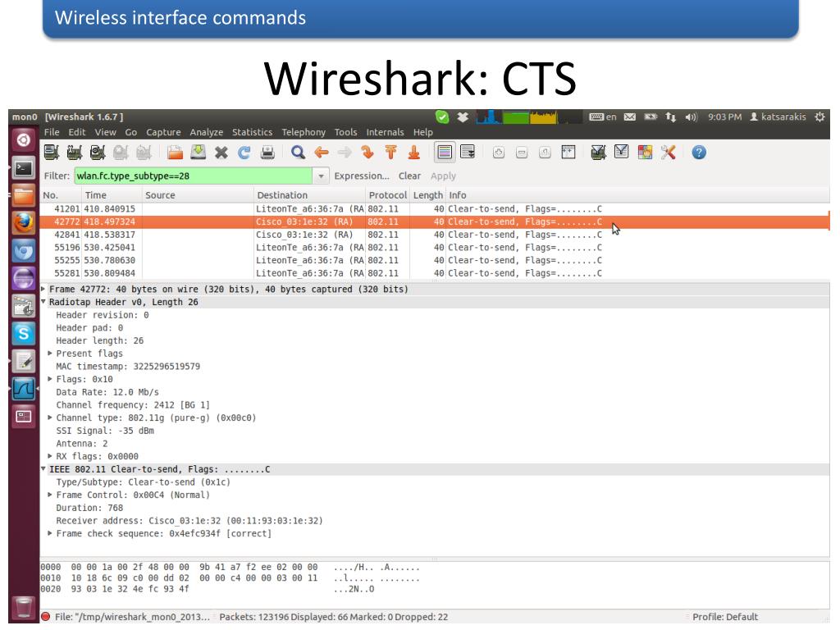Open the Statistics menu
The height and width of the screenshot is (630, 840).
coord(252,132)
